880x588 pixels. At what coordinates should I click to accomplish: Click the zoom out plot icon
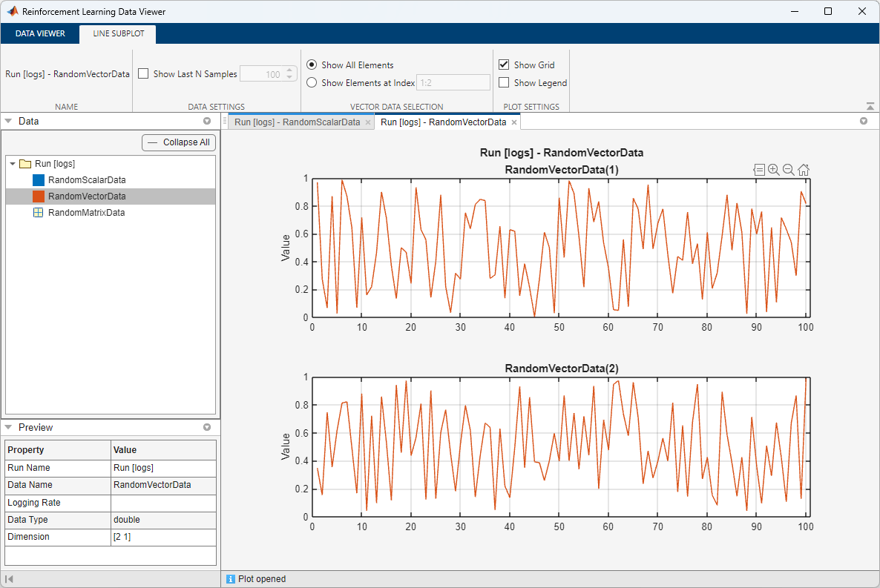pyautogui.click(x=788, y=170)
